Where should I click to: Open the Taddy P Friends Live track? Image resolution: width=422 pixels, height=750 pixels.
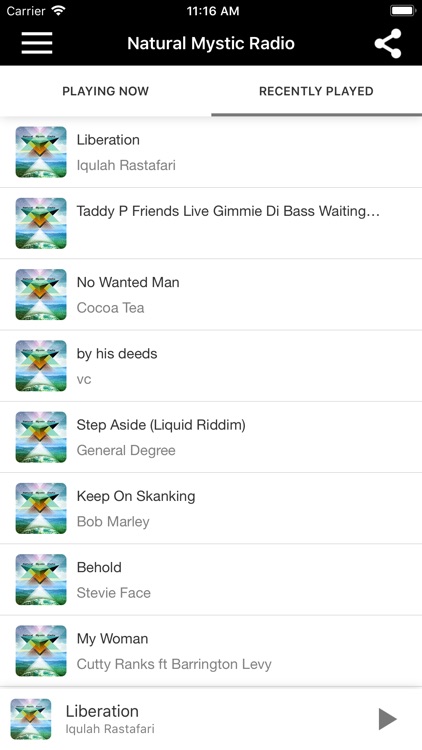[x=211, y=223]
